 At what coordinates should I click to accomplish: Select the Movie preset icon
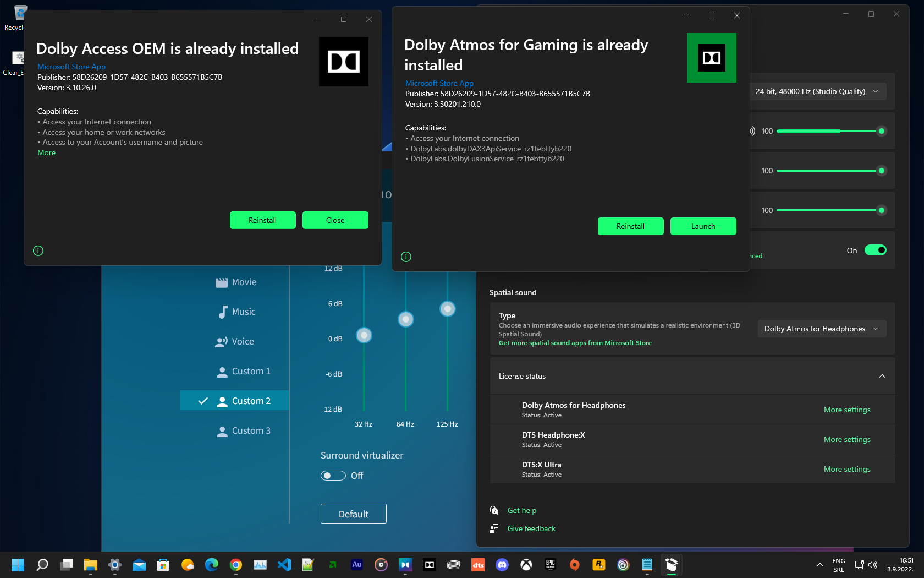coord(222,282)
